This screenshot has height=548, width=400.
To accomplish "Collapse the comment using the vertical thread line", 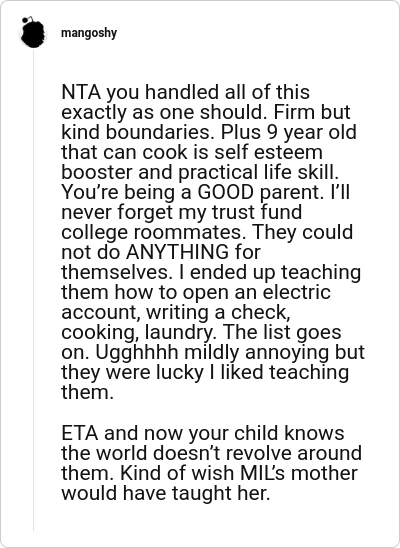I will [x=34, y=290].
